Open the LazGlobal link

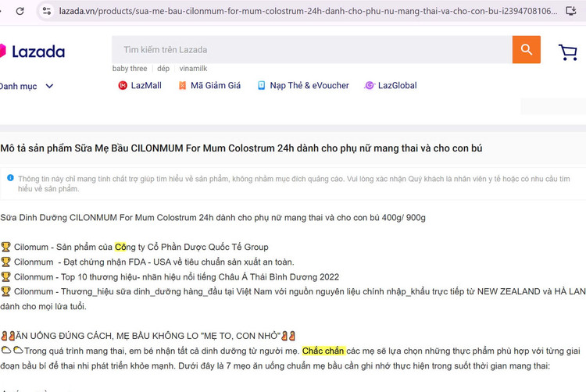point(397,86)
